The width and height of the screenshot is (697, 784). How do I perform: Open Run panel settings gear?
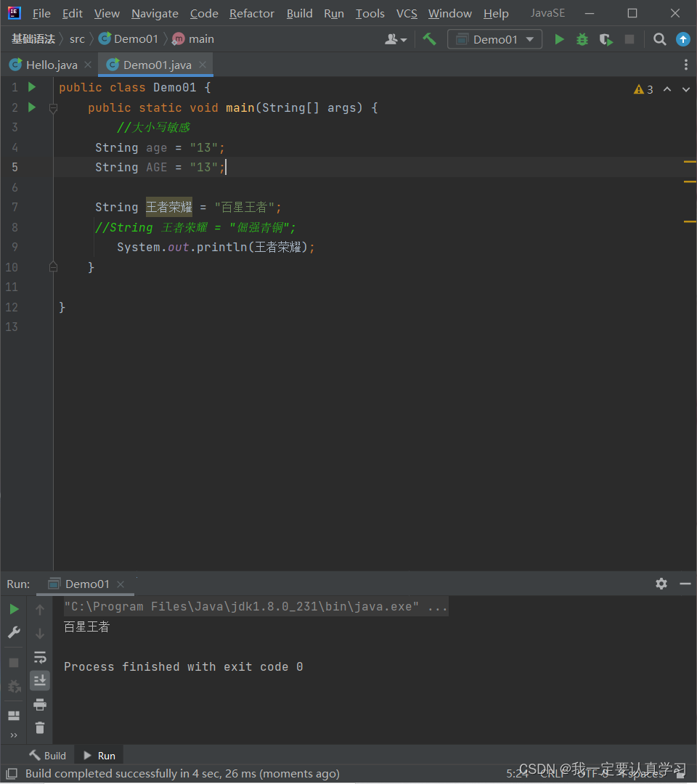pos(661,584)
